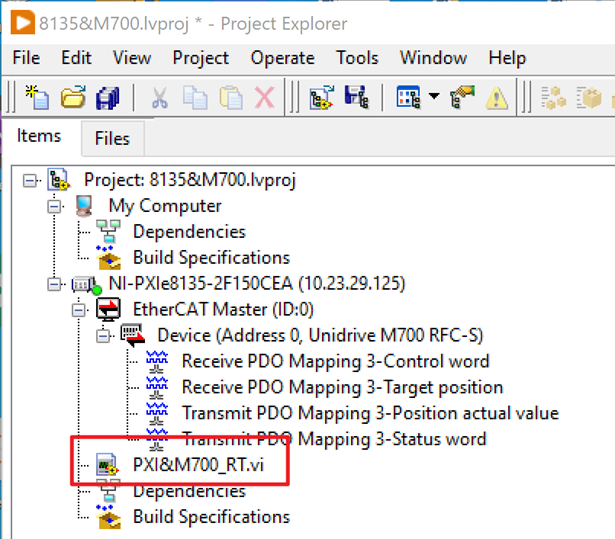Click the Open Project folder icon

(x=73, y=97)
